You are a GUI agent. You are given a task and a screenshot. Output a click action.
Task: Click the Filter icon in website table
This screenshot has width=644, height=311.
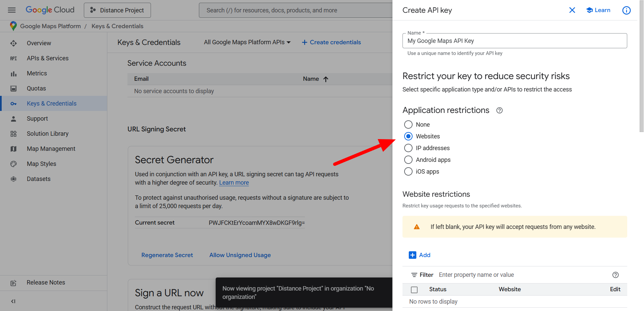point(414,275)
